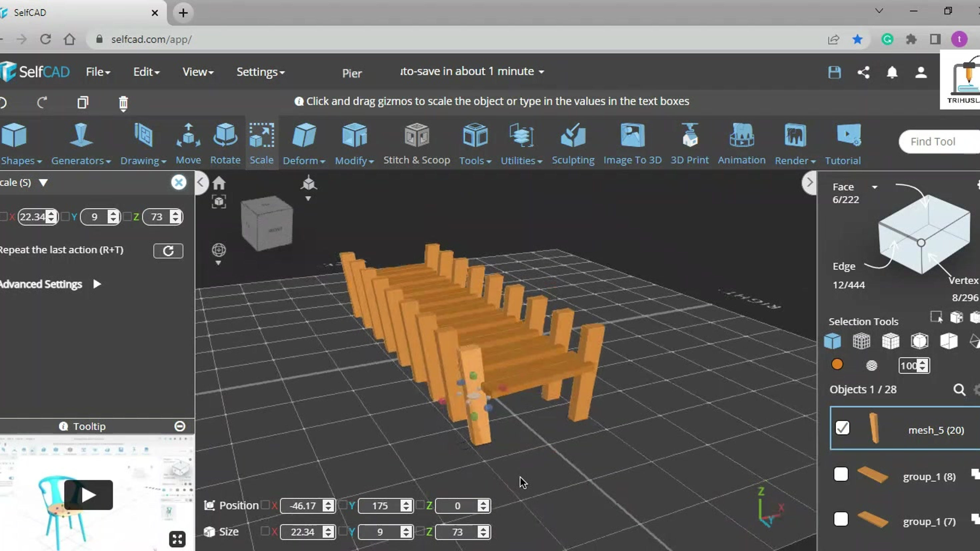980x551 pixels.
Task: Open the Utilities toolbar item
Action: pyautogui.click(x=521, y=144)
